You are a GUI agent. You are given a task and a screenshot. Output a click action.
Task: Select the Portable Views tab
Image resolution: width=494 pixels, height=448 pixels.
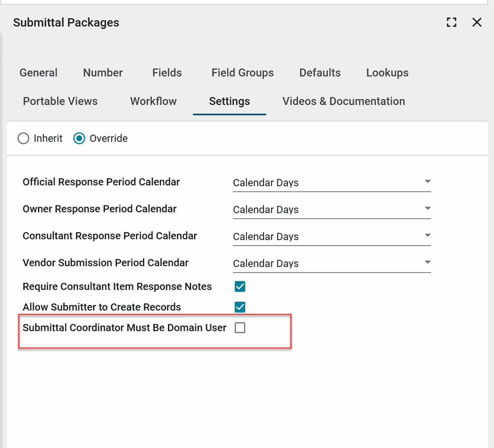(x=60, y=101)
